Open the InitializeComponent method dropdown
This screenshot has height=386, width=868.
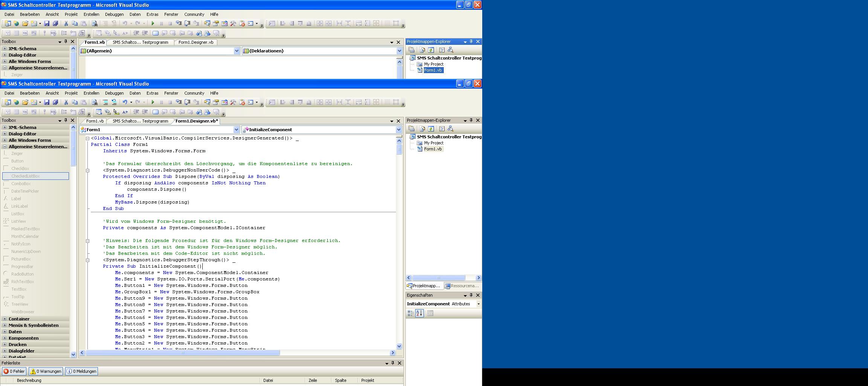[x=399, y=130]
